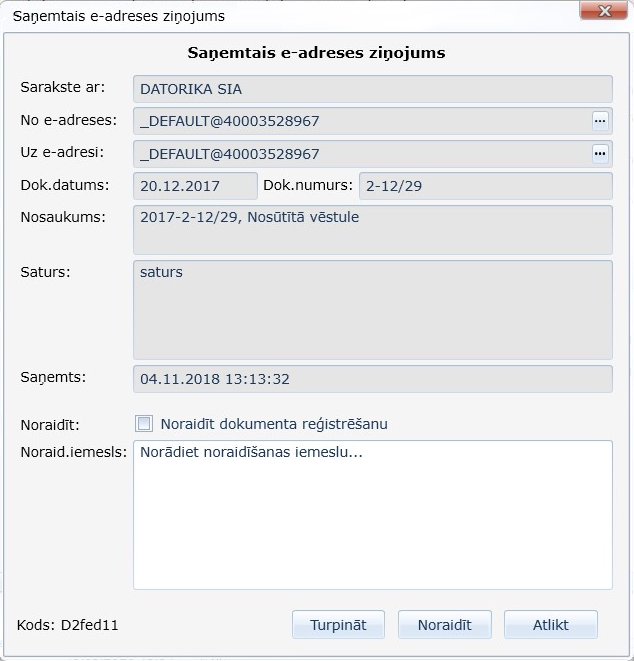Click the Saņemts timestamp field
Viewport: 634px width, 661px height.
coord(372,379)
